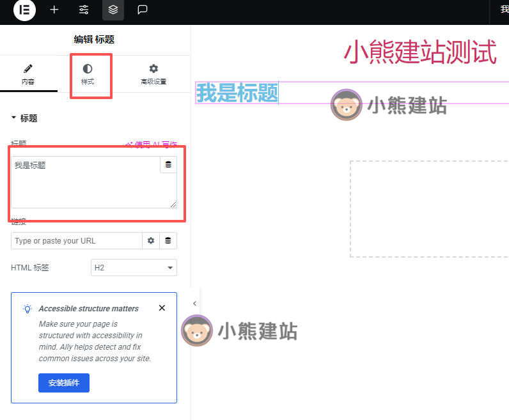This screenshot has width=509, height=420.
Task: Switch to the 样式 tab
Action: coord(88,74)
